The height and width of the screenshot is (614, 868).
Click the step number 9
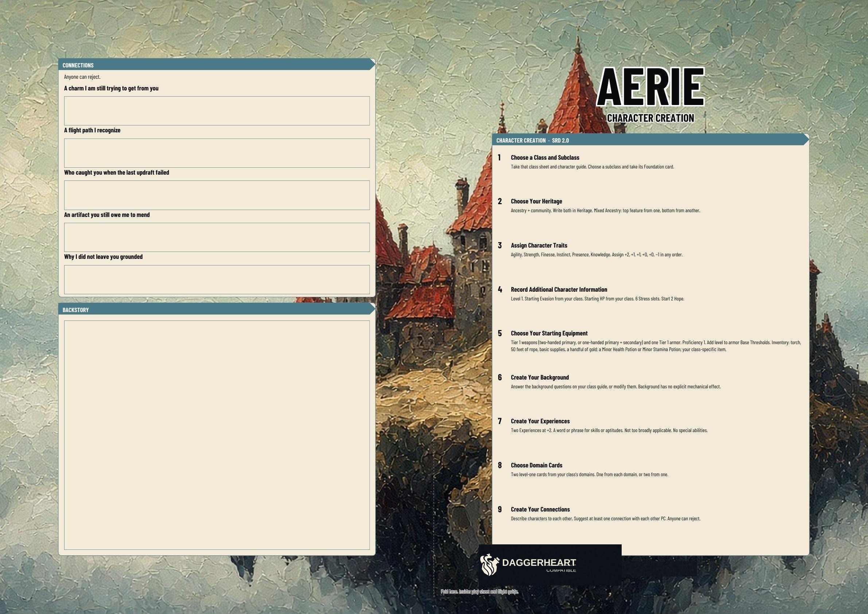pyautogui.click(x=500, y=509)
